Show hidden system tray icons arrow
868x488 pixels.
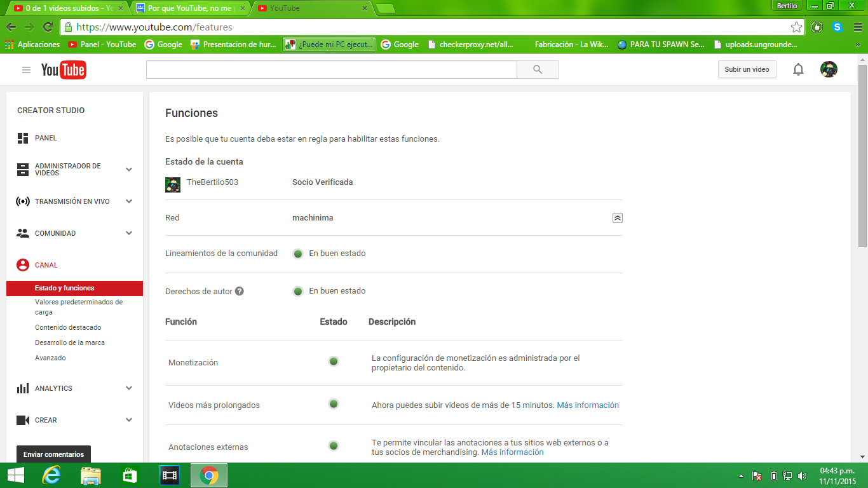tap(741, 476)
